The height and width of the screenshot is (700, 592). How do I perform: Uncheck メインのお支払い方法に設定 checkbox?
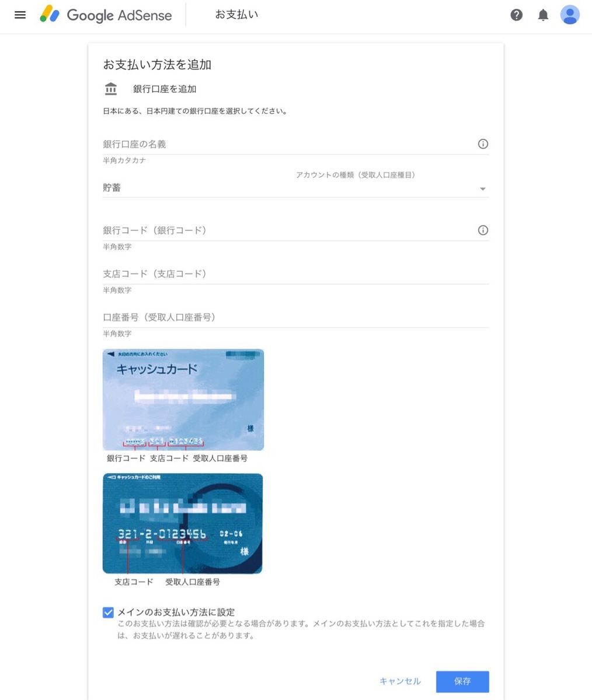(108, 612)
